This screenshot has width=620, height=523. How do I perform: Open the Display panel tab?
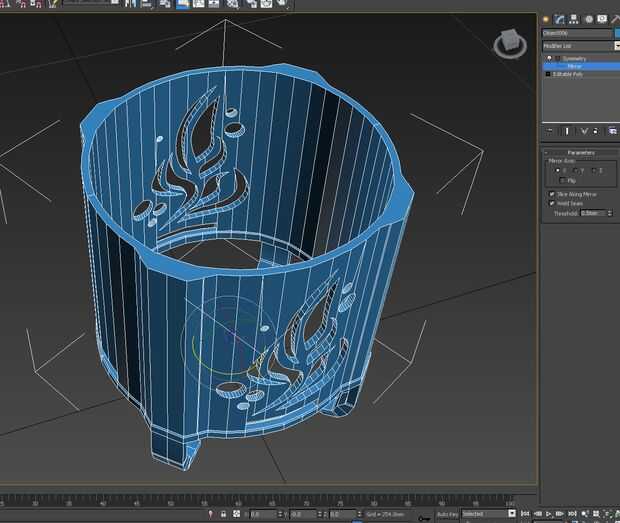click(602, 18)
